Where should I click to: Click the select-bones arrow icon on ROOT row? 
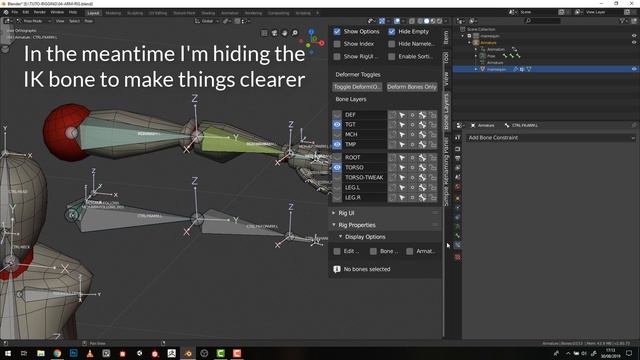(402, 158)
